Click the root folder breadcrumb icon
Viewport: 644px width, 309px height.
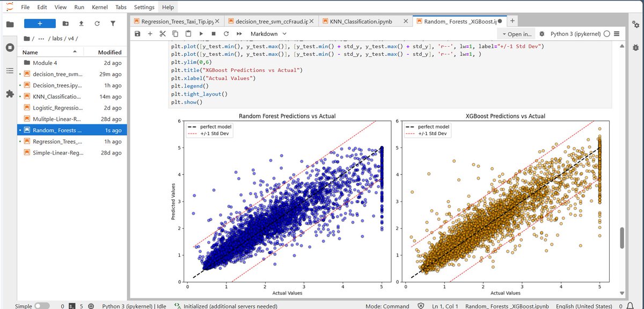pyautogui.click(x=27, y=39)
